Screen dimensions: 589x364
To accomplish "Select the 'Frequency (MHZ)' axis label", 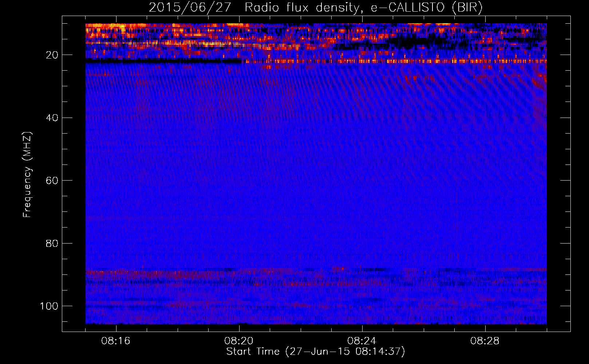I will 28,174.
